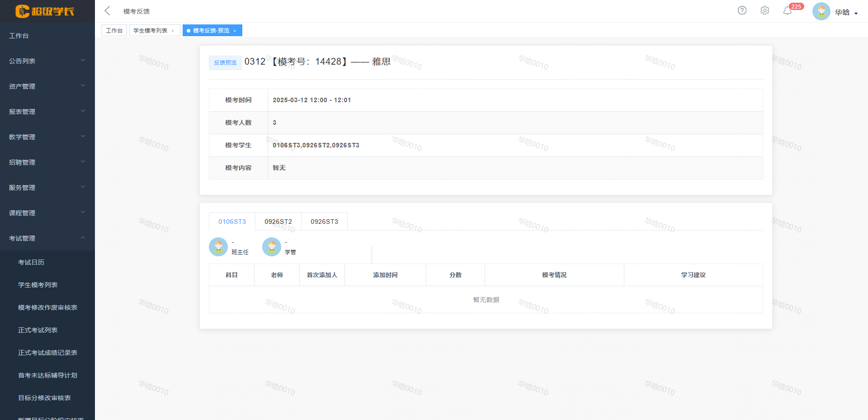Select 正式考试列表 in the sidebar
This screenshot has width=868, height=420.
point(38,330)
